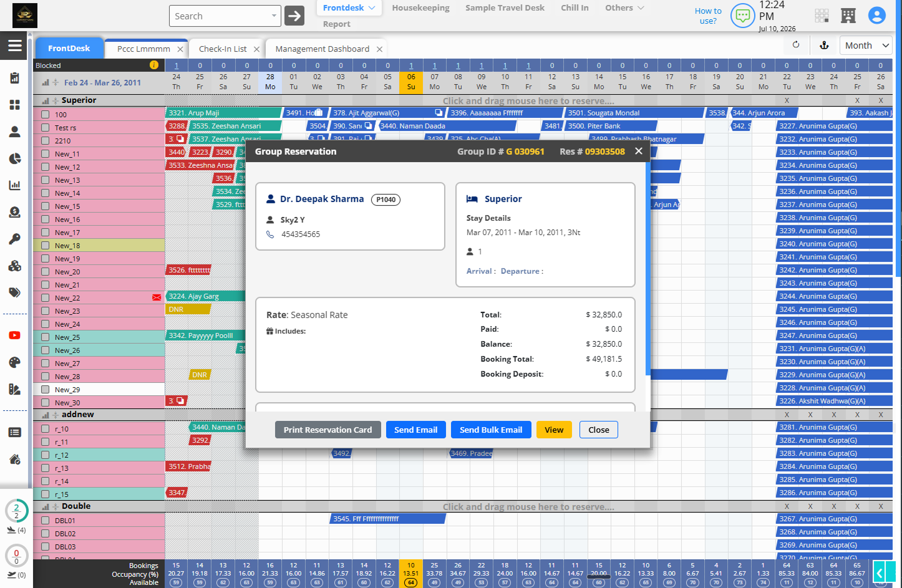
Task: Click the red envelope icon on New_22
Action: (157, 297)
